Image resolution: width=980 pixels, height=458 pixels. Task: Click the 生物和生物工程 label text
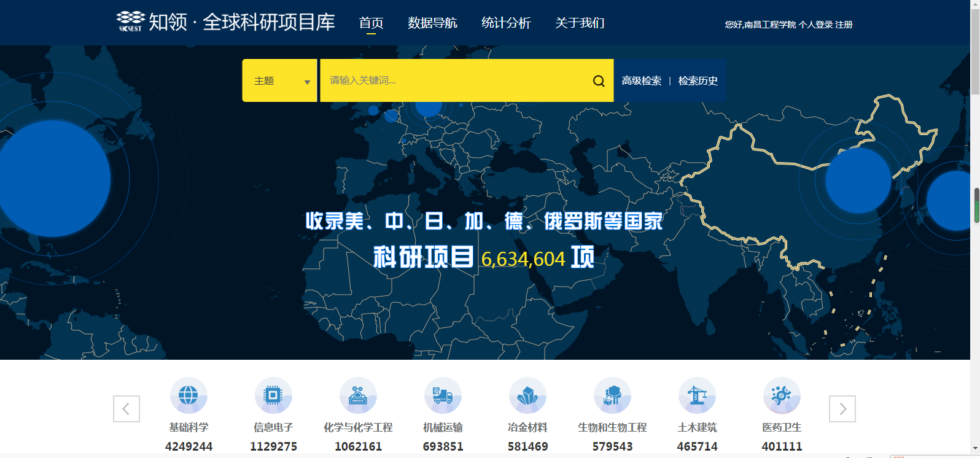612,427
